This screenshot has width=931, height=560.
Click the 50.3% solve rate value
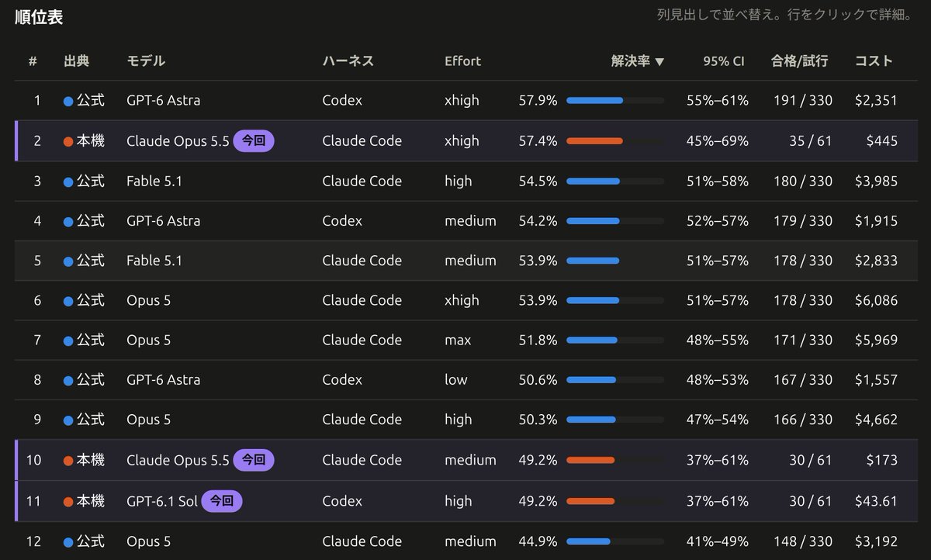tap(538, 419)
